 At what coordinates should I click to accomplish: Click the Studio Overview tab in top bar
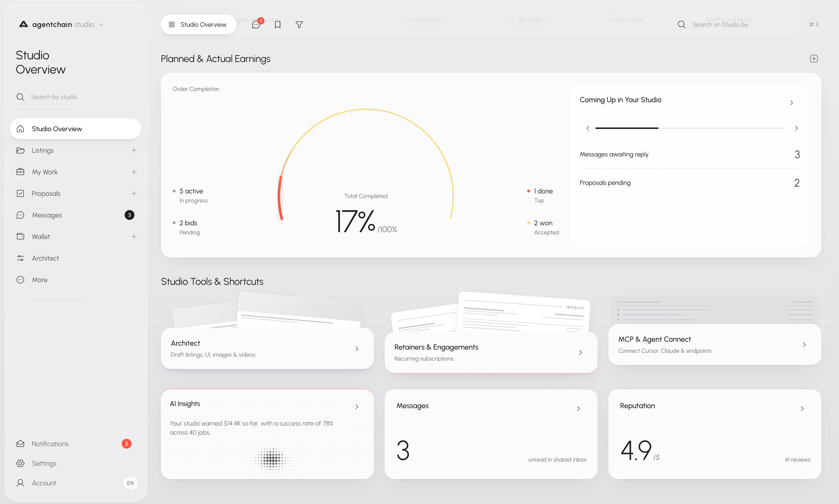[198, 25]
